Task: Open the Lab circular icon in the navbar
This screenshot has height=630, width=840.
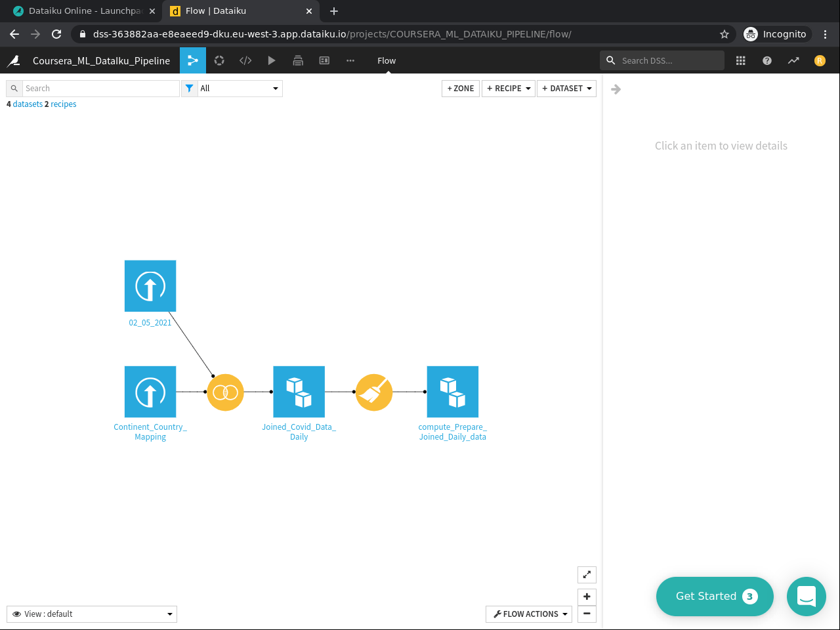Action: [x=219, y=60]
